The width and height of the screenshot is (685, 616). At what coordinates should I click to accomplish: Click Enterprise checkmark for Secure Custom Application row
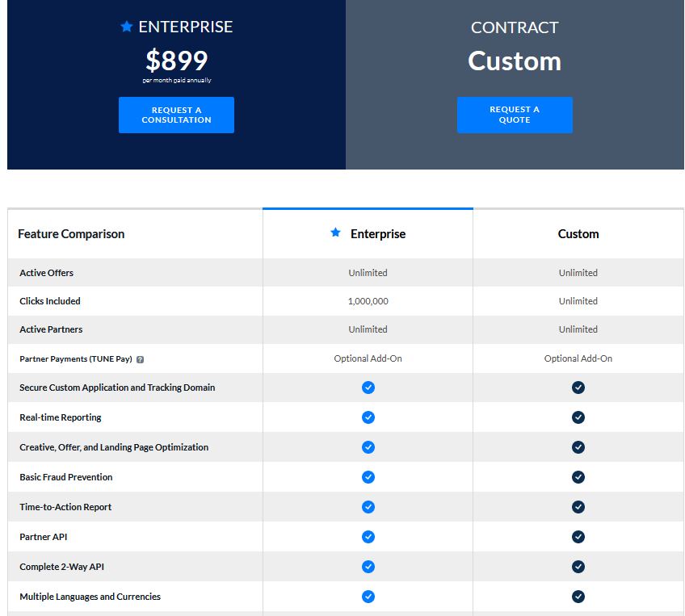[368, 388]
